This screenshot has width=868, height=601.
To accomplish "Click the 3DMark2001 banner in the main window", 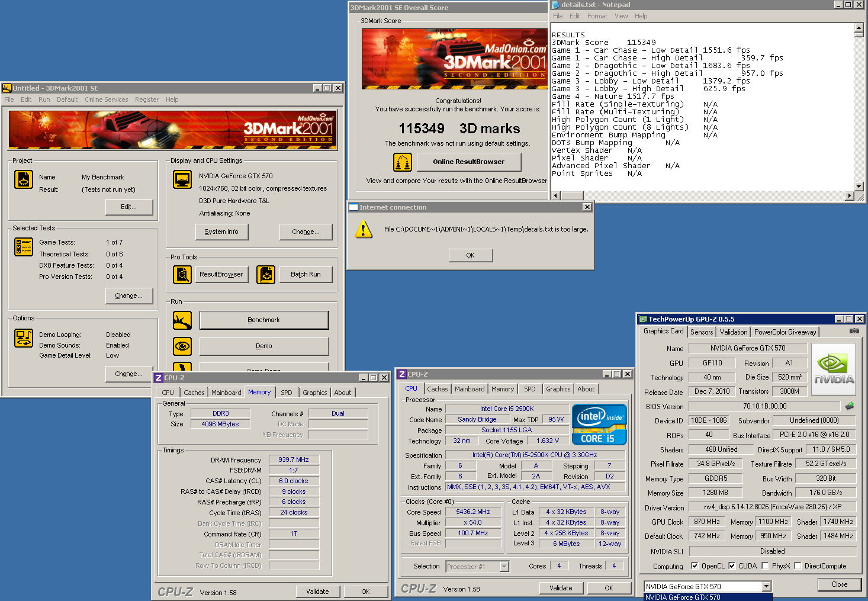I will pos(173,130).
